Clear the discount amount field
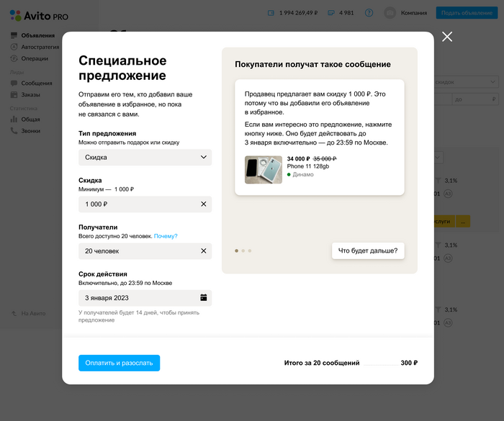 [x=204, y=204]
